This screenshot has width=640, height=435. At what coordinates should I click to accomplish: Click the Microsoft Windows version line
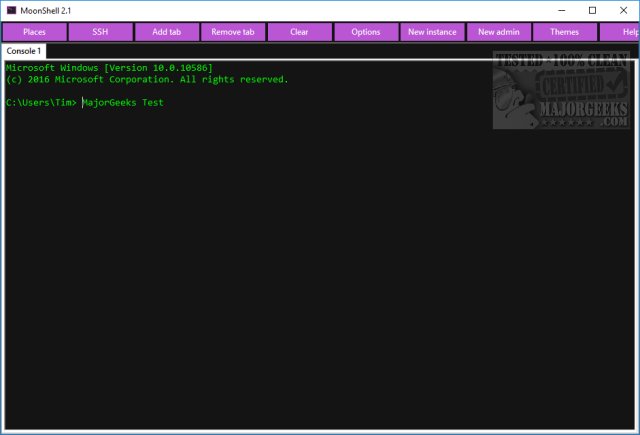109,68
